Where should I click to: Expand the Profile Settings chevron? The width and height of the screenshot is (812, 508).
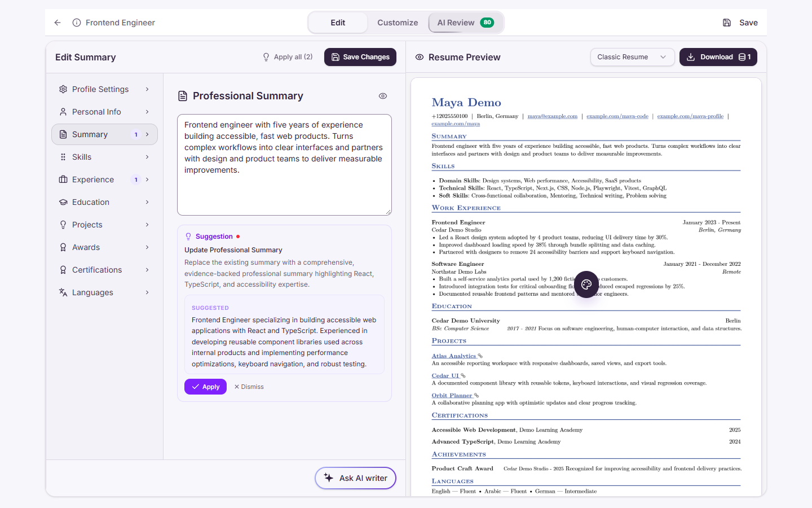pyautogui.click(x=147, y=89)
